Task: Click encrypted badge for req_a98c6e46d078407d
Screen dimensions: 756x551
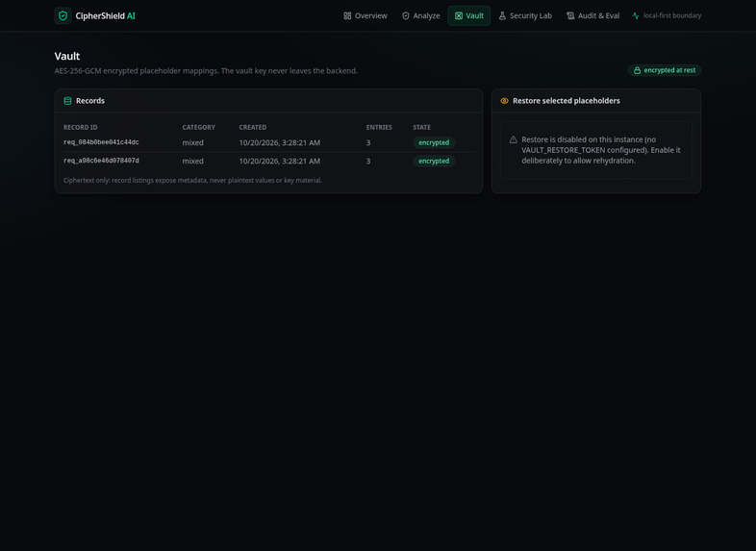Action: 434,161
